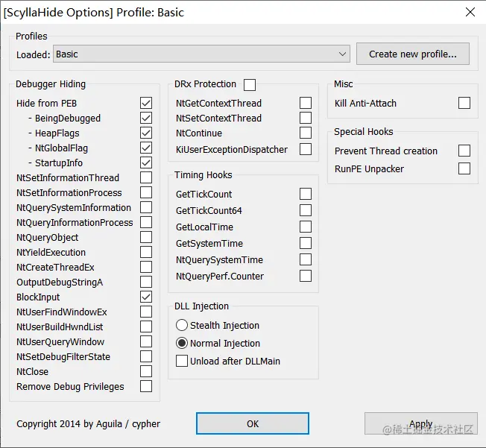Enable the RunPE Unpacker checkbox
Screen dimensions: 486x448
[464, 168]
